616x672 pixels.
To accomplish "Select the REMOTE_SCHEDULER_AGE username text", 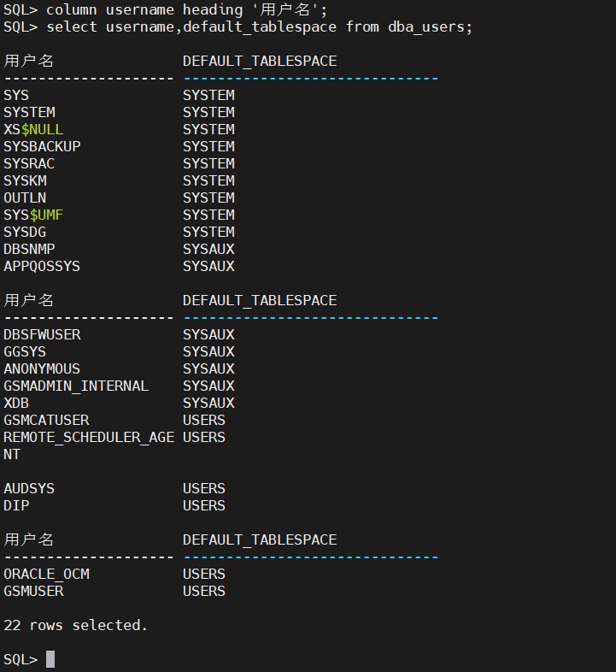I will tap(89, 437).
